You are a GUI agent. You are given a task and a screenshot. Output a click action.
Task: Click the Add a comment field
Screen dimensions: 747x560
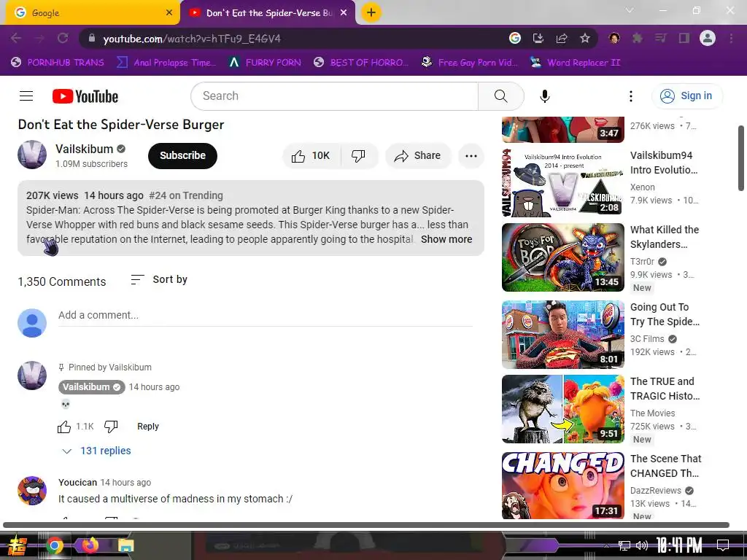[x=266, y=315]
